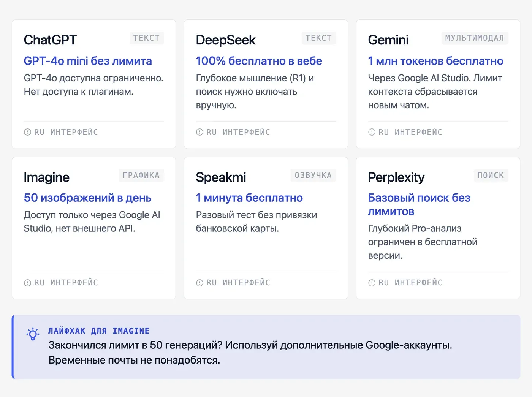Click the description starting "Разовый тест без привязки"
The height and width of the screenshot is (397, 532).
pos(256,221)
